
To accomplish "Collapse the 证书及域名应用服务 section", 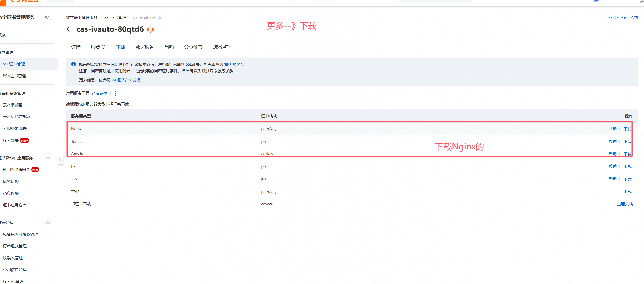I will click(x=48, y=158).
